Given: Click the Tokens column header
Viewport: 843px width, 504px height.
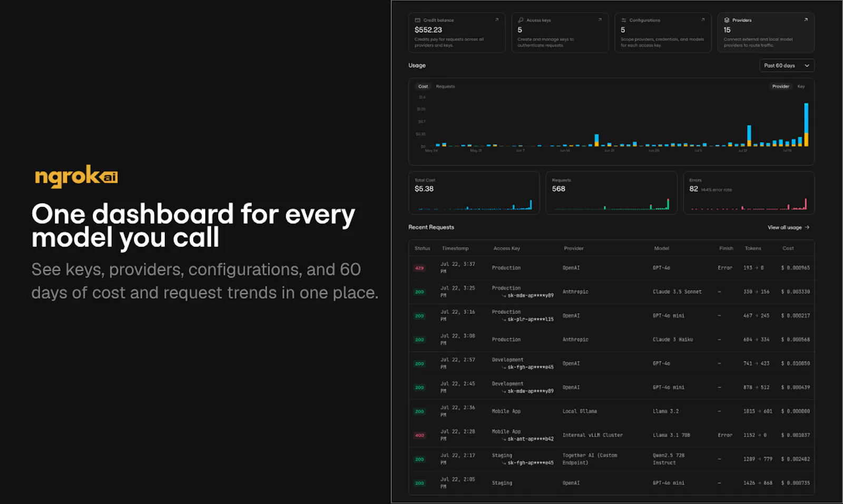Looking at the screenshot, I should 753,248.
